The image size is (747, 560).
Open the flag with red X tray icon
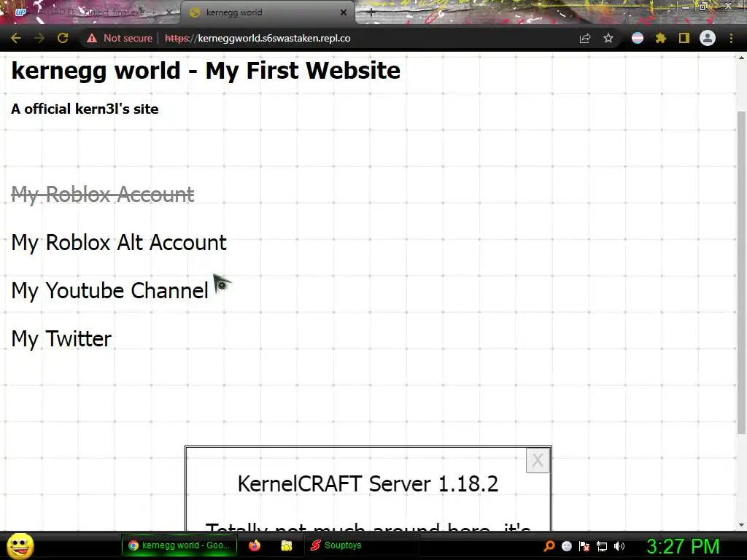click(x=584, y=546)
